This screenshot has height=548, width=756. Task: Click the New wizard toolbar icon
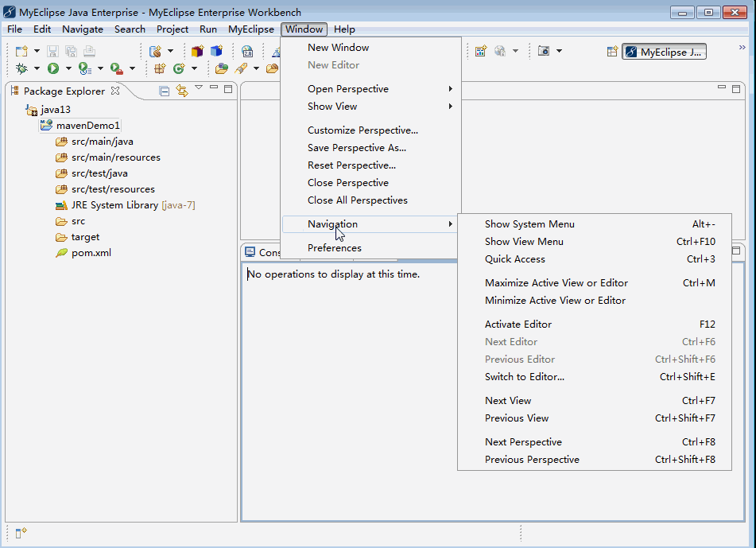[21, 51]
